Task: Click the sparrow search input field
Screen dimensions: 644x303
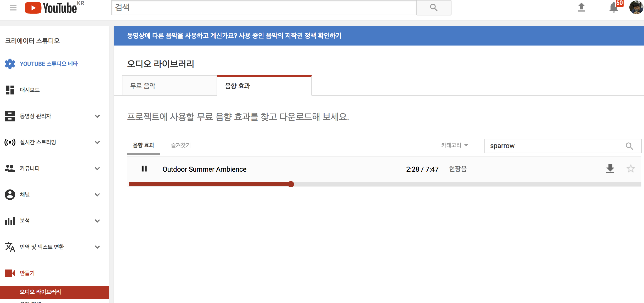Action: [555, 146]
